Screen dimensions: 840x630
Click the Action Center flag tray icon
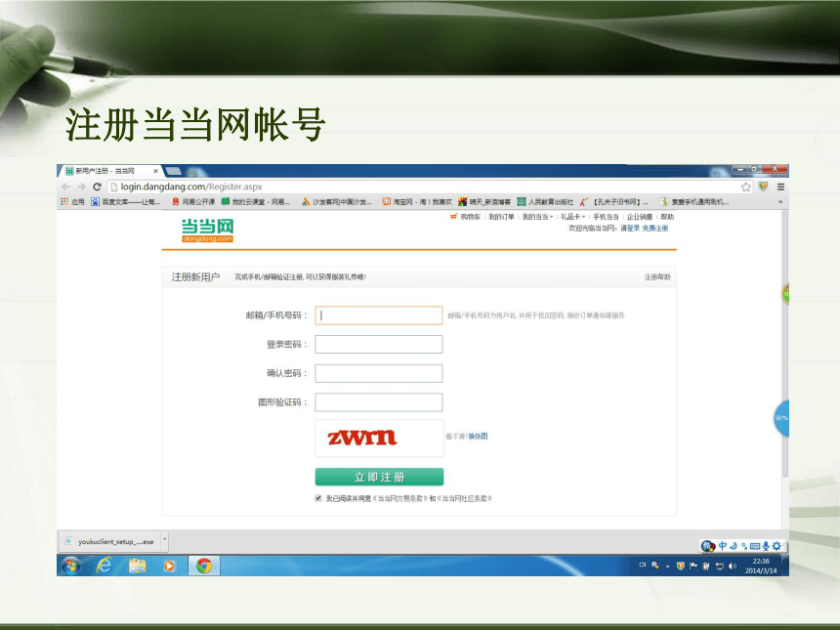(x=693, y=566)
